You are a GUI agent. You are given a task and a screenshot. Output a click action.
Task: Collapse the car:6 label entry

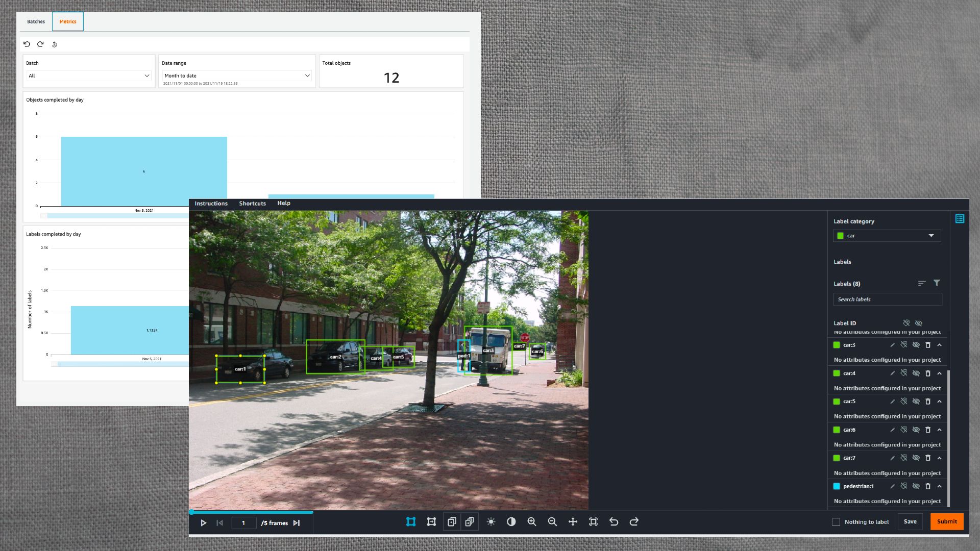point(940,430)
